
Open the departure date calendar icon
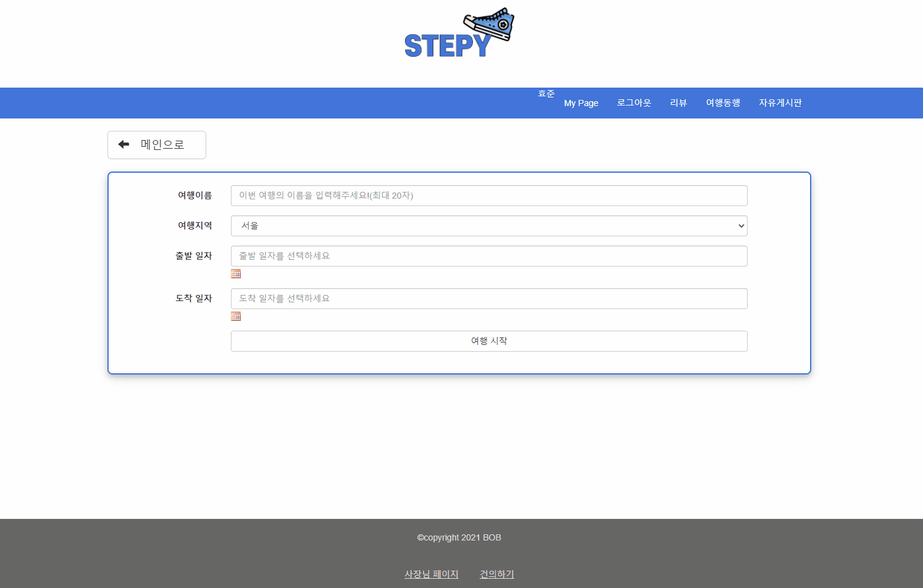pos(236,274)
